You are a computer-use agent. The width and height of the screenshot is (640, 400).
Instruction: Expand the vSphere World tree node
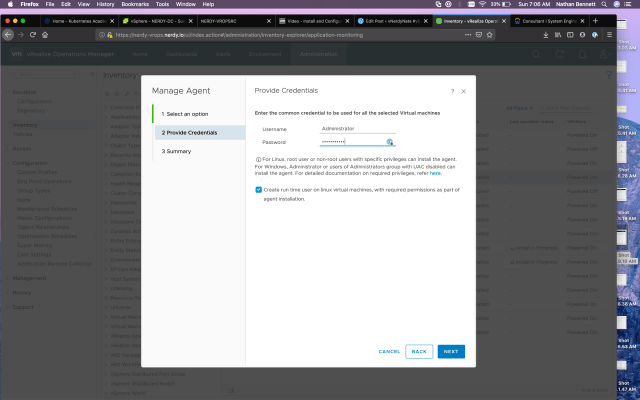106,393
